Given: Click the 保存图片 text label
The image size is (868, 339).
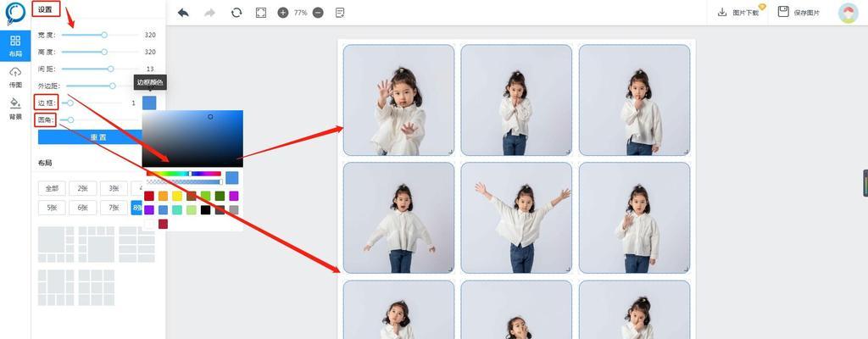Looking at the screenshot, I should coord(807,13).
